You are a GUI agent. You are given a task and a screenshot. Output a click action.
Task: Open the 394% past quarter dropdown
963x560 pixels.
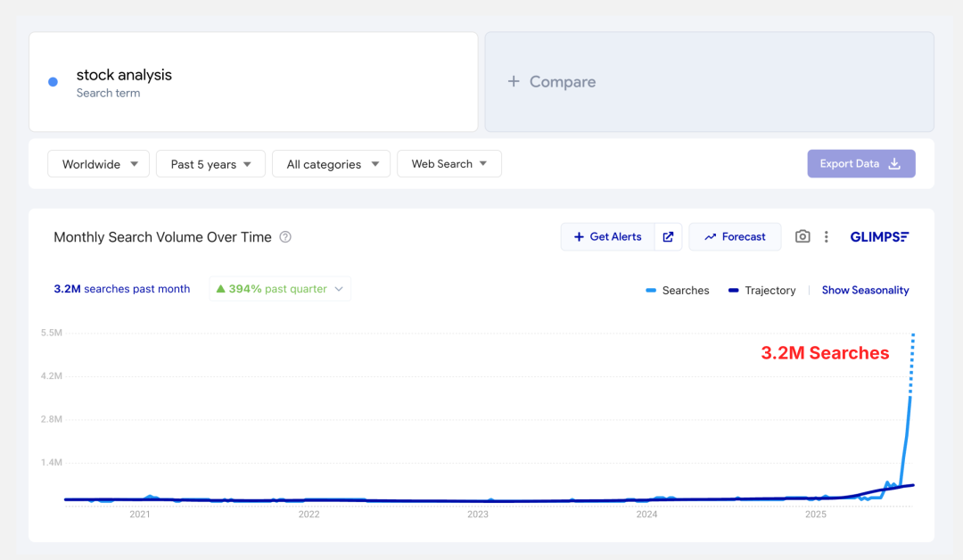280,289
